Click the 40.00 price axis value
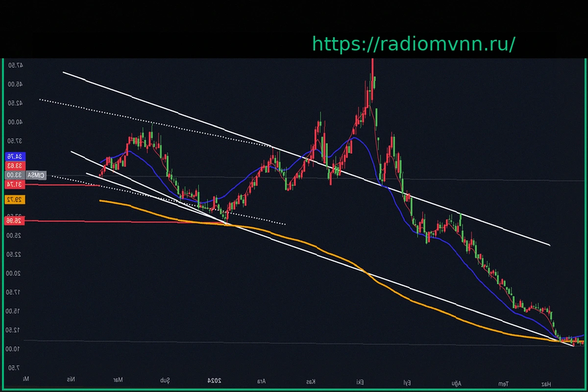This screenshot has height=392, width=588. click(x=16, y=122)
